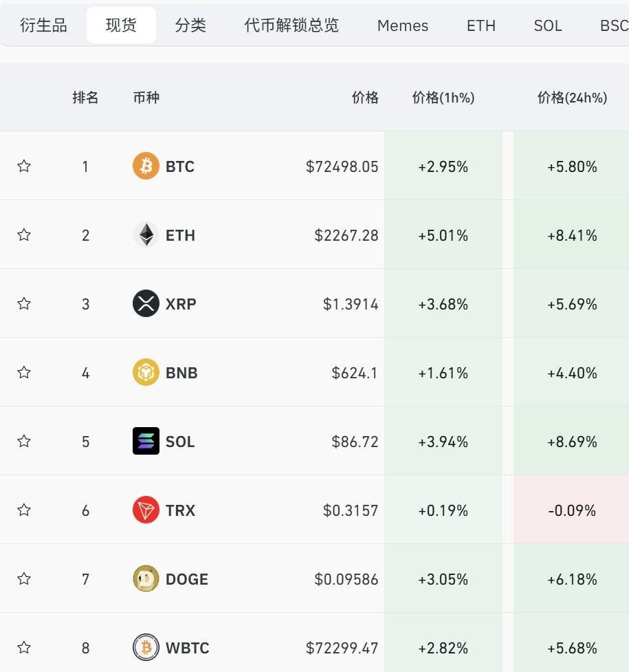The image size is (629, 672).
Task: Click the BTC Bitcoin logo icon
Action: click(144, 166)
